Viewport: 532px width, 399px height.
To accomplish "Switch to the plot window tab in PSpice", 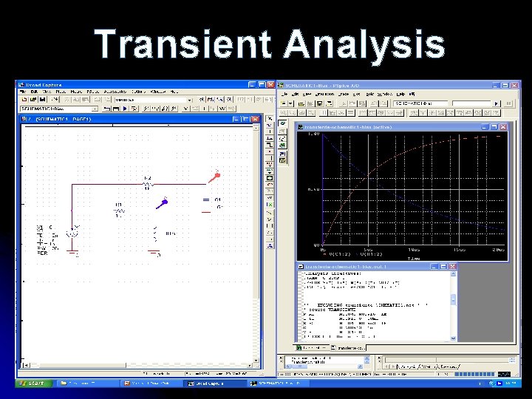I will click(x=312, y=348).
